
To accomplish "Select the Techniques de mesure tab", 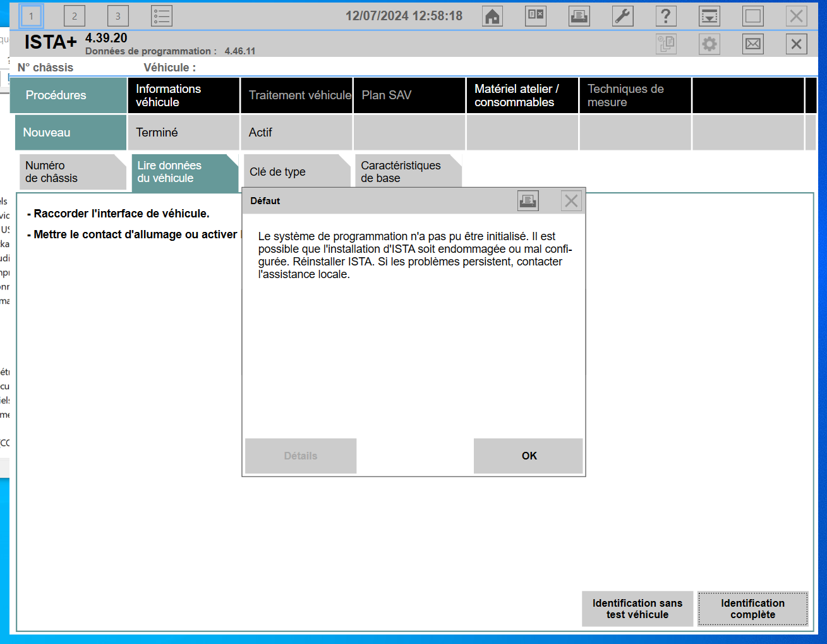I will point(636,95).
